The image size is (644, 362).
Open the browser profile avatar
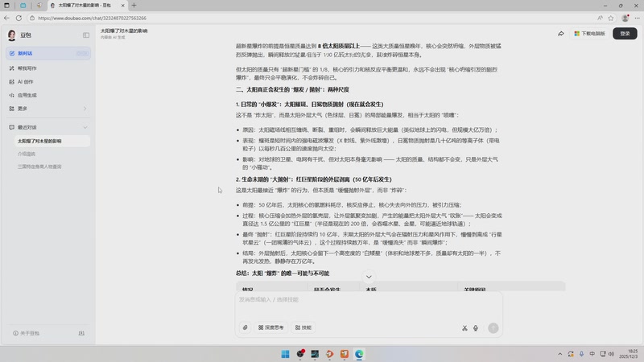tap(625, 18)
